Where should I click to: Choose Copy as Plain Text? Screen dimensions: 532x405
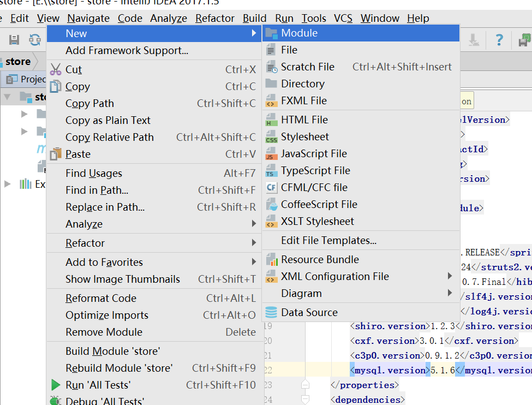(154, 120)
